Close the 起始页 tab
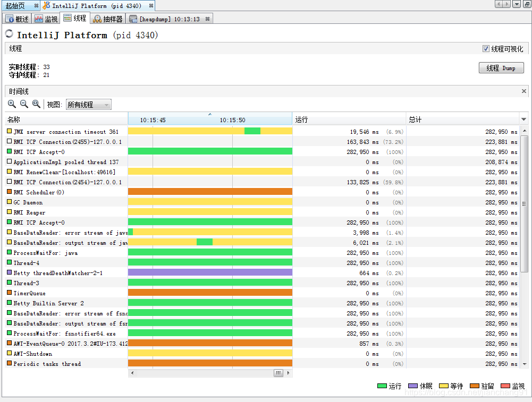The height and width of the screenshot is (402, 532). point(36,6)
